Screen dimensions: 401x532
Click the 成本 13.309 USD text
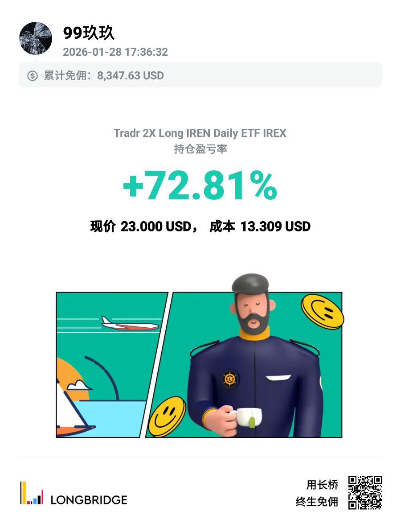click(x=260, y=227)
